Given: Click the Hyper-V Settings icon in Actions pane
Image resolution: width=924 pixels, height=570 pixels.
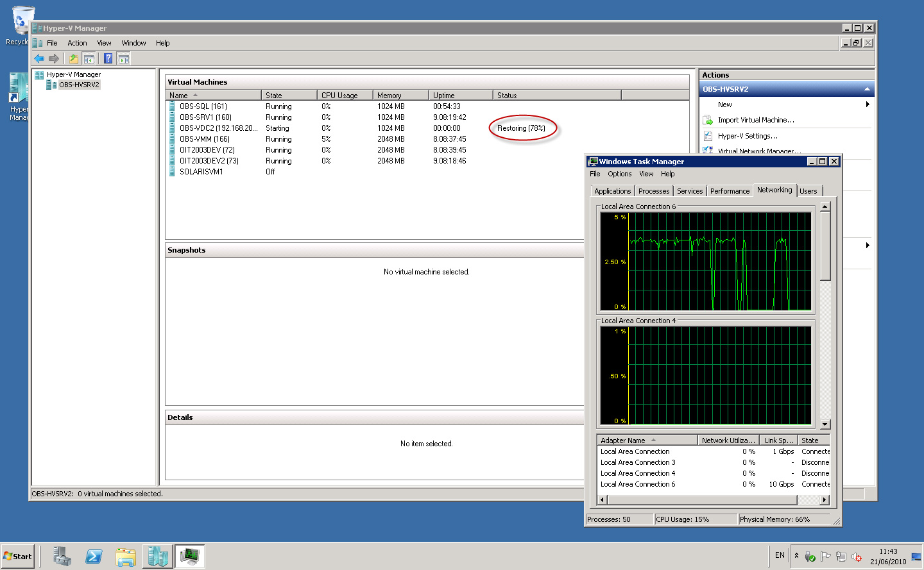Looking at the screenshot, I should click(x=709, y=135).
